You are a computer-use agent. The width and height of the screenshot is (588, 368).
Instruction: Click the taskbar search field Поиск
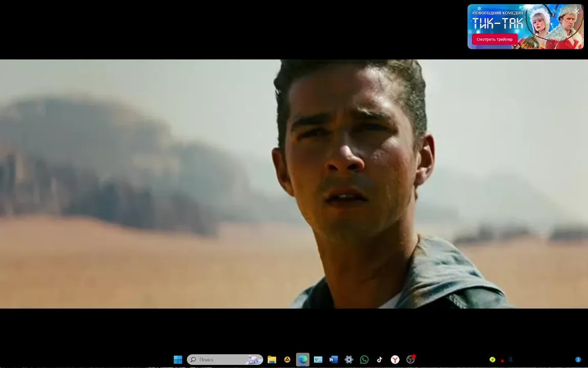pos(225,360)
